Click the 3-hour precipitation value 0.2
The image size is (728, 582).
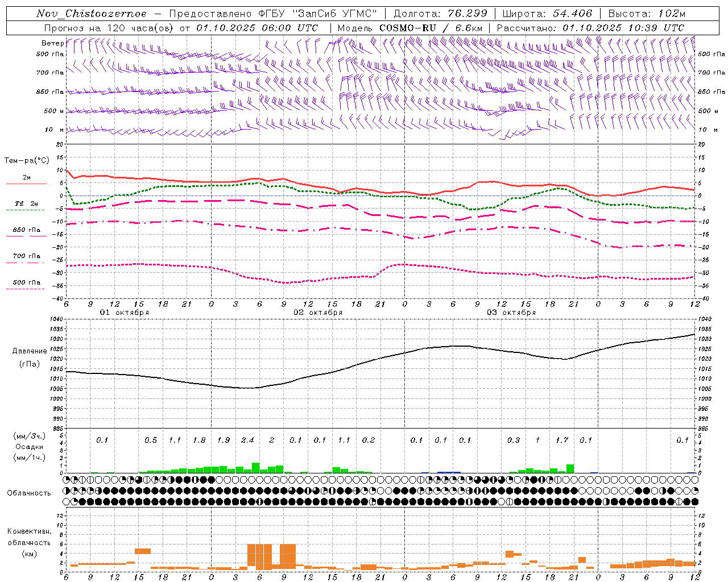pyautogui.click(x=369, y=440)
